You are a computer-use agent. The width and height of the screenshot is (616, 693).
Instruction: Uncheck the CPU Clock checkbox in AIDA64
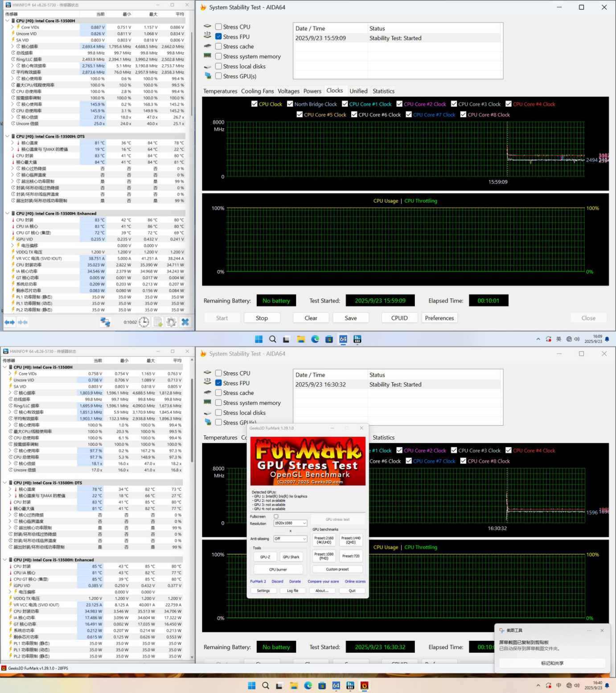click(255, 104)
